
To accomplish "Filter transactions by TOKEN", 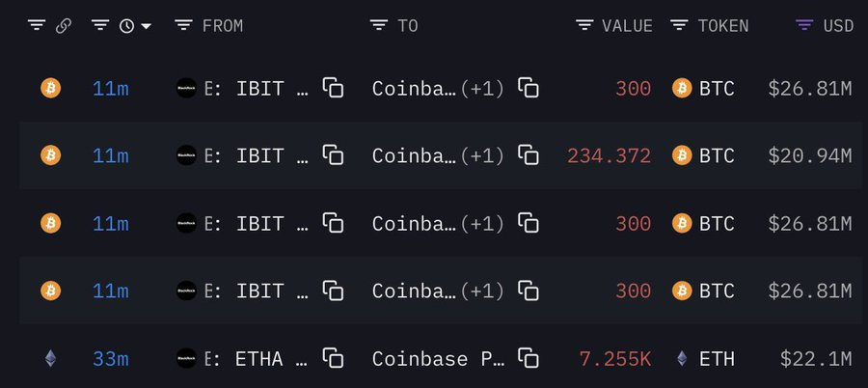I will pyautogui.click(x=679, y=26).
